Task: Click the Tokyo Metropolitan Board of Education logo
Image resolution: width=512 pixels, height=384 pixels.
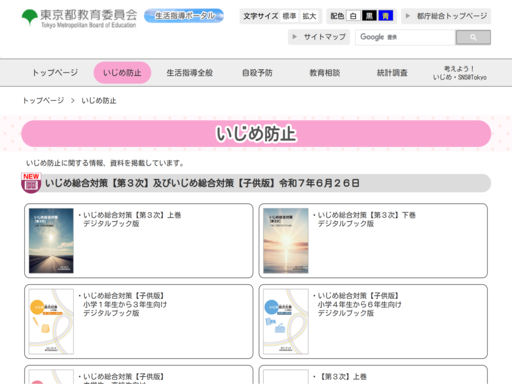Action: [x=79, y=18]
